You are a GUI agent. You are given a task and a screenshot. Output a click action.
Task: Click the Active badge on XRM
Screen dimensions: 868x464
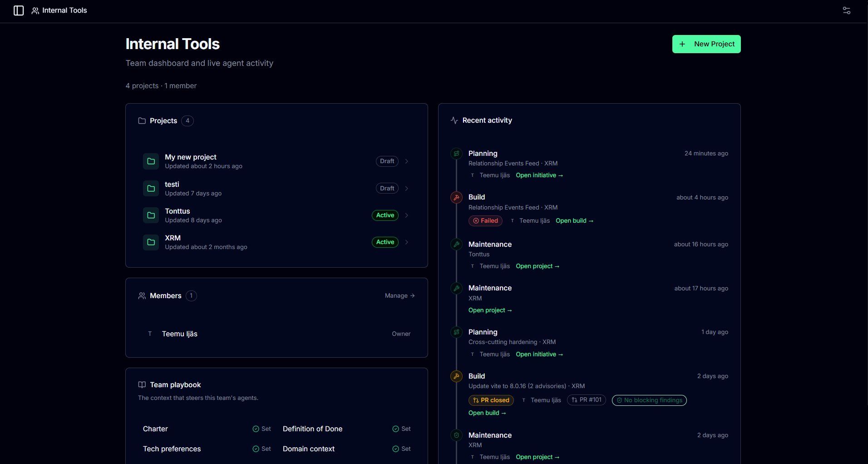[x=385, y=242]
